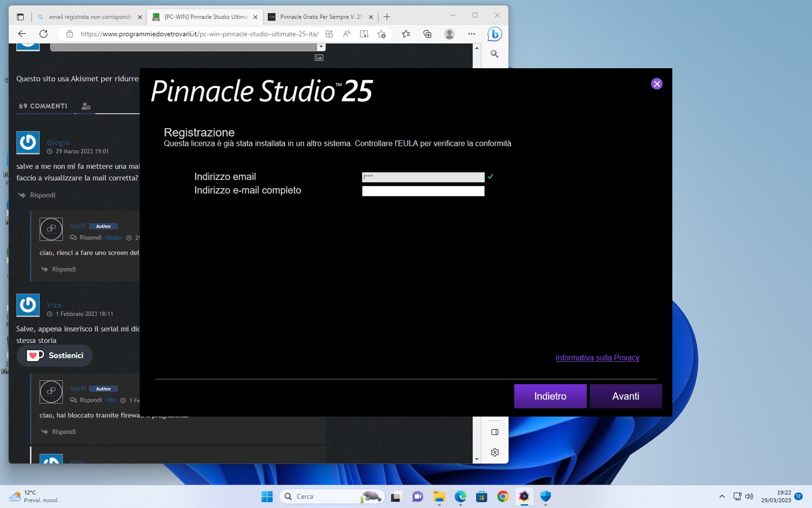812x508 pixels.
Task: Open Microsoft Store from taskbar
Action: point(481,496)
